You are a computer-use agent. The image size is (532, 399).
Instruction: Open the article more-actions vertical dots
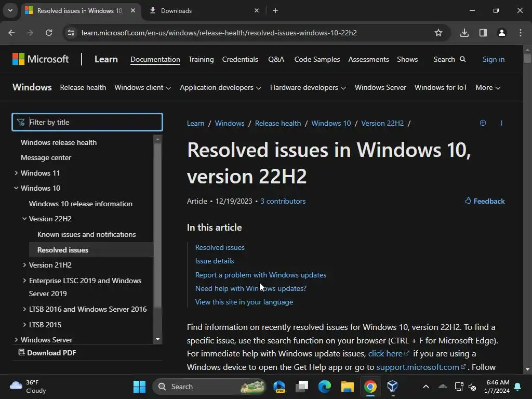(x=501, y=123)
